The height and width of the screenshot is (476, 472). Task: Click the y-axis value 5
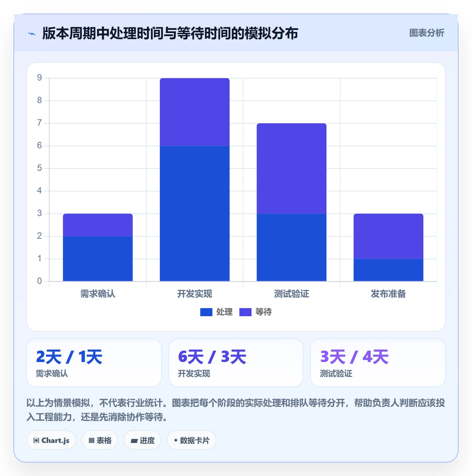click(x=39, y=168)
